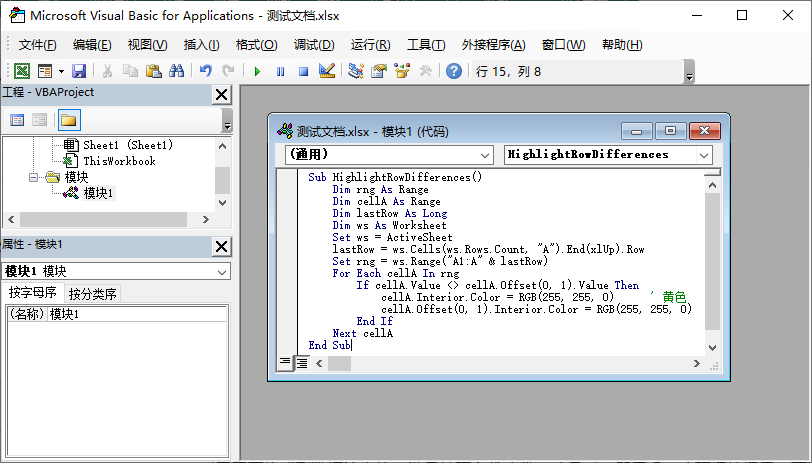This screenshot has width=812, height=463.
Task: Click the Break pause icon
Action: 280,71
